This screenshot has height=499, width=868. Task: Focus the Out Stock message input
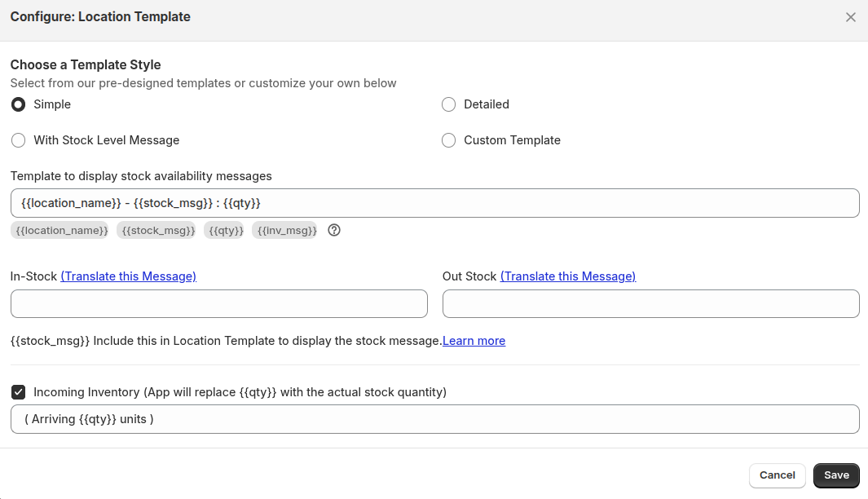click(x=650, y=303)
